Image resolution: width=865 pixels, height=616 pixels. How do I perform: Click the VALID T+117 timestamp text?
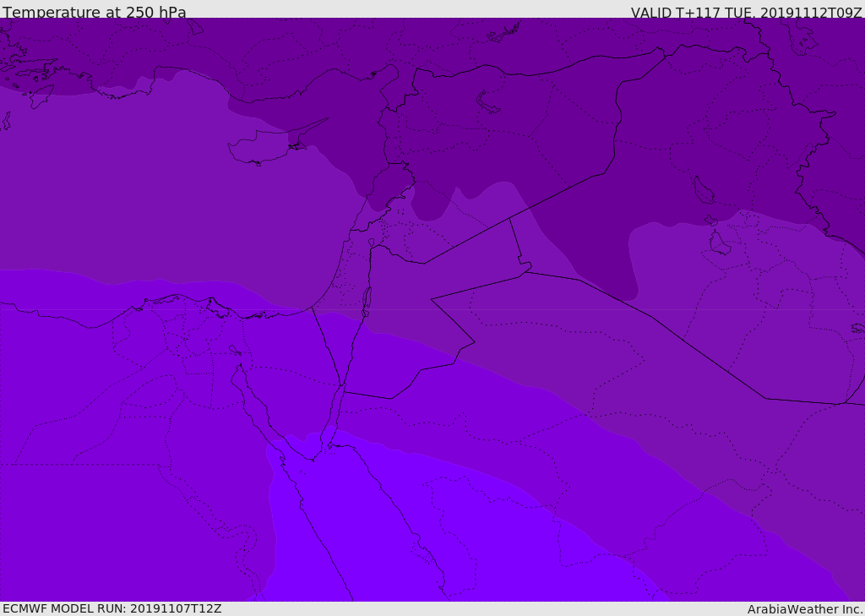[746, 12]
